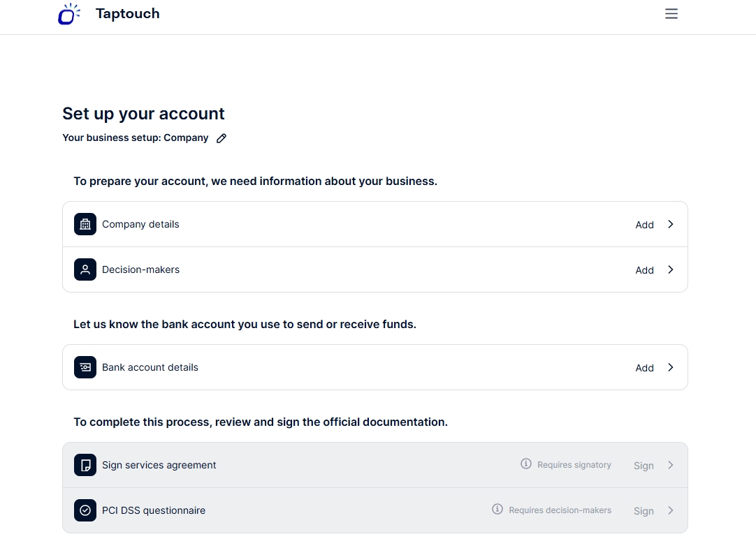Click Add for Decision-makers
The height and width of the screenshot is (555, 756).
(644, 270)
